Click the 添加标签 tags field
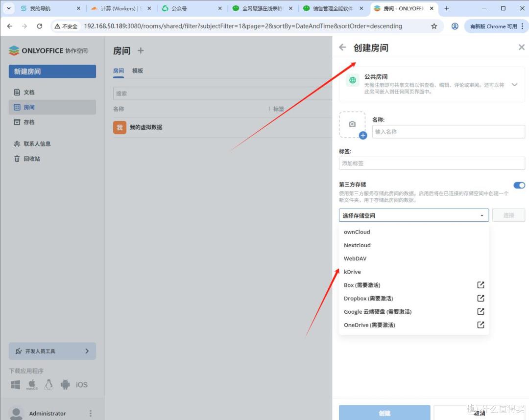Image resolution: width=529 pixels, height=420 pixels. click(x=432, y=163)
